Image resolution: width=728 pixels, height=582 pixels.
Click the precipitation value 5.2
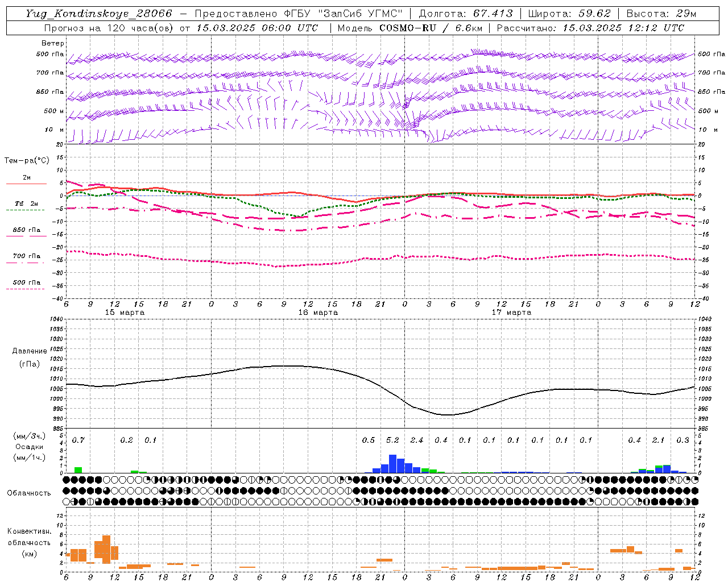[393, 440]
